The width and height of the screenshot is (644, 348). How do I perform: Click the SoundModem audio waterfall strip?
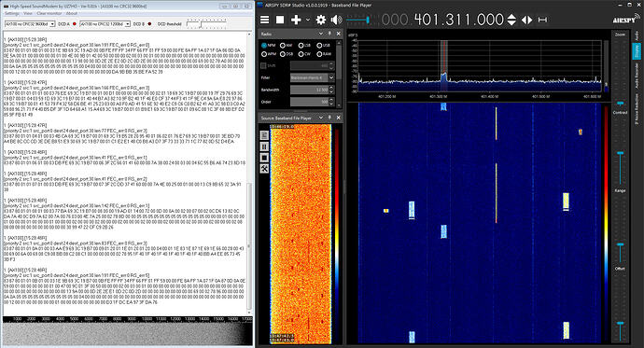pos(127,333)
